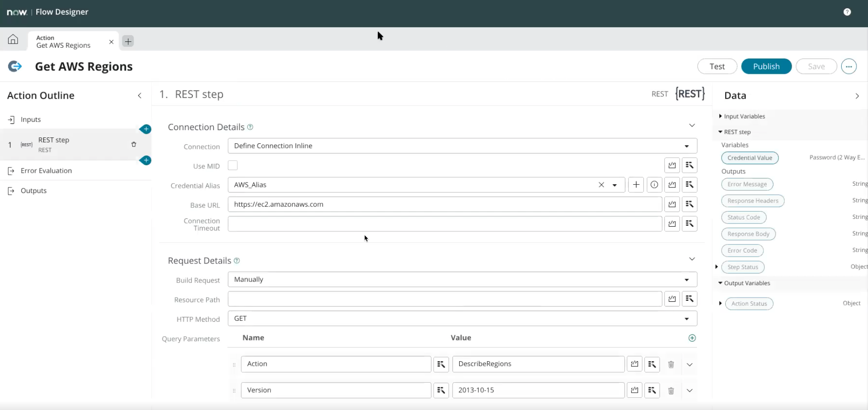Collapse the Action Outline panel
The width and height of the screenshot is (868, 410).
[x=140, y=96]
